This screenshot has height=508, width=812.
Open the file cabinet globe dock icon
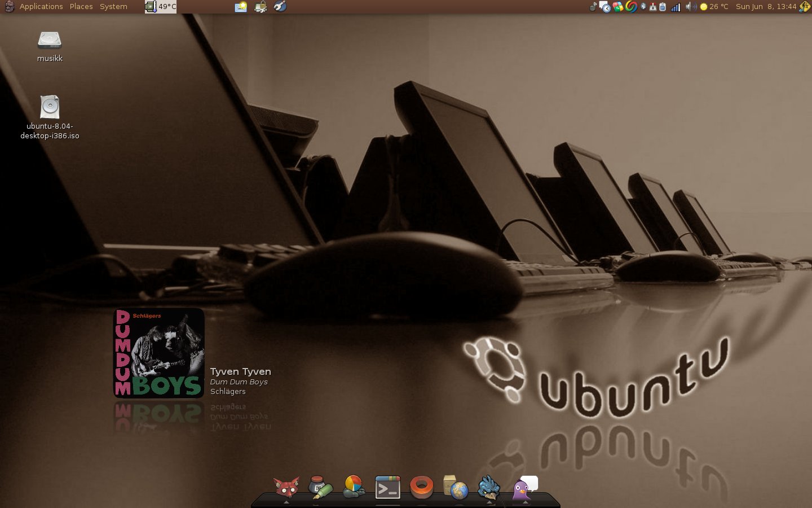(456, 488)
